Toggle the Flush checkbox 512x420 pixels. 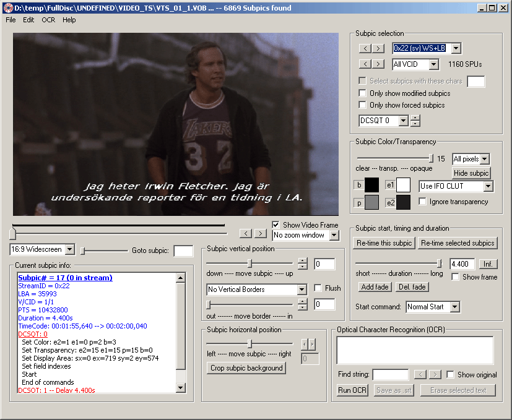(318, 288)
